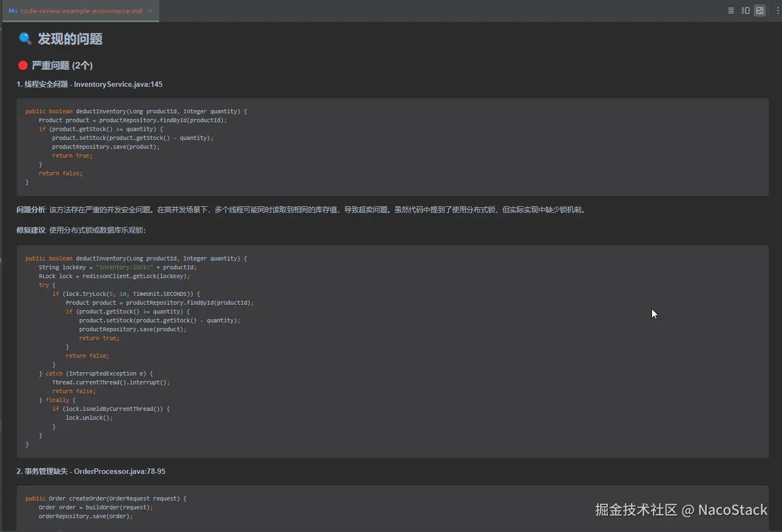The image size is (782, 532).
Task: Click the heading 发现的问题
Action: click(x=70, y=39)
